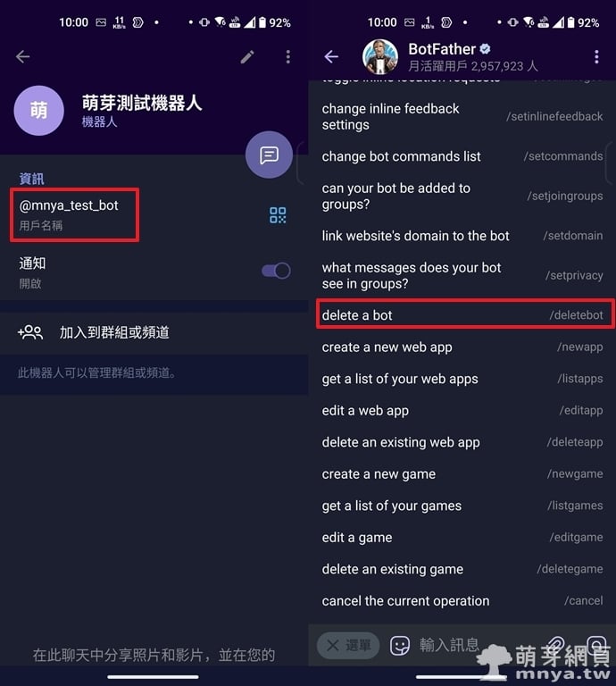The height and width of the screenshot is (686, 616).
Task: Tap the BotFather profile avatar
Action: coord(380,56)
